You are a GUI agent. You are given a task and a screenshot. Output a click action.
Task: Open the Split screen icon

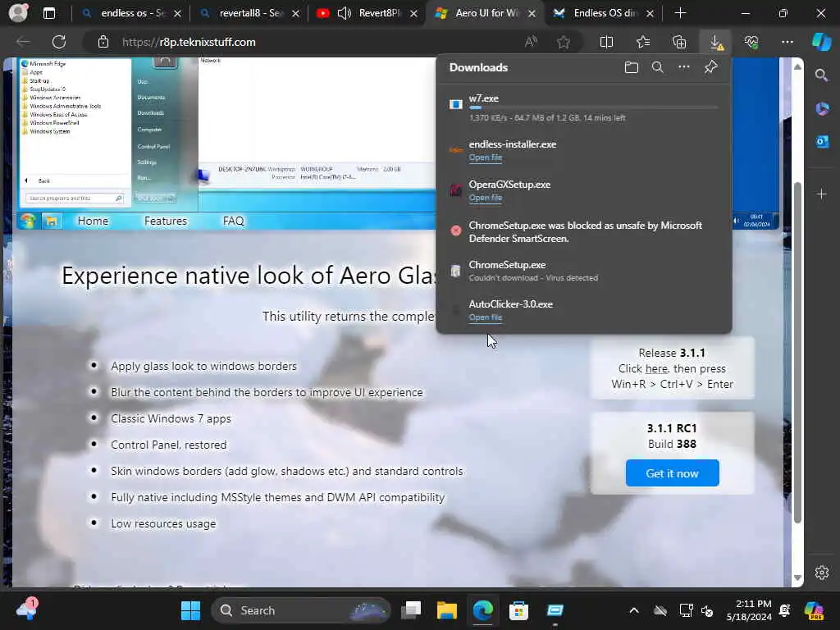click(606, 42)
